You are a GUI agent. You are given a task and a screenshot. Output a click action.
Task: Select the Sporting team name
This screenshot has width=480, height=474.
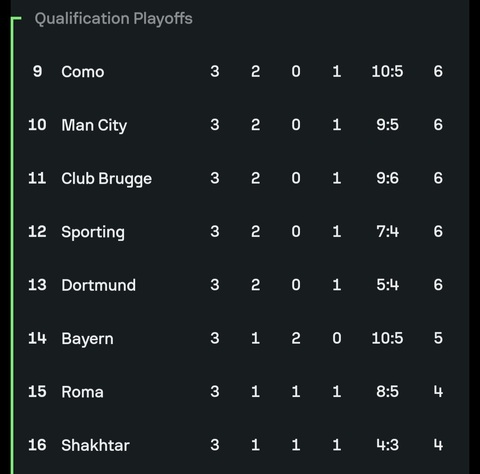click(93, 232)
